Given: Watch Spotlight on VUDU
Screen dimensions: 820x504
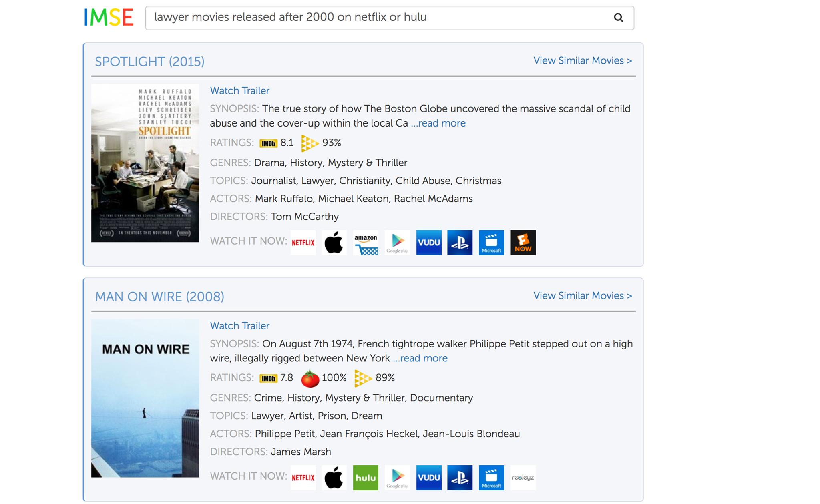Looking at the screenshot, I should click(428, 242).
